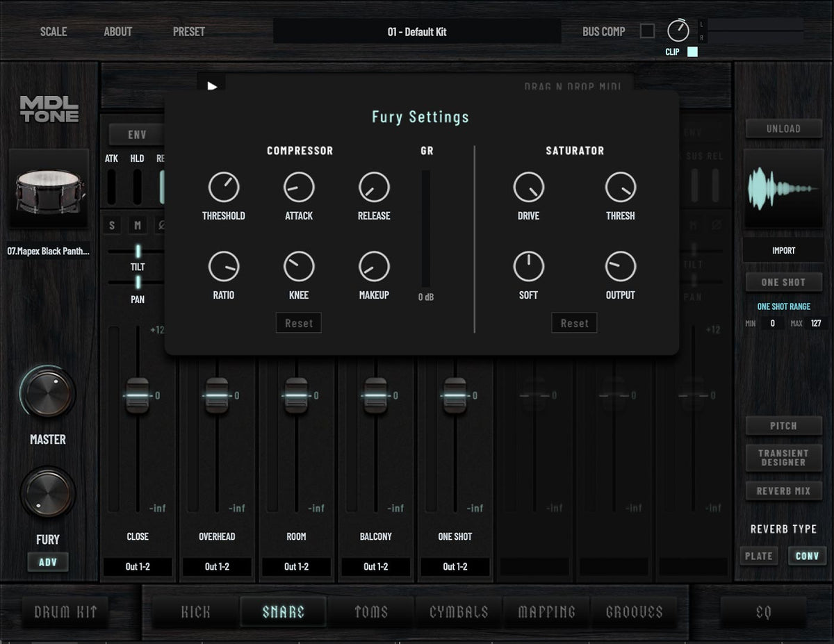The height and width of the screenshot is (644, 834).
Task: Adjust the saturator SOFT knob
Action: [x=529, y=267]
